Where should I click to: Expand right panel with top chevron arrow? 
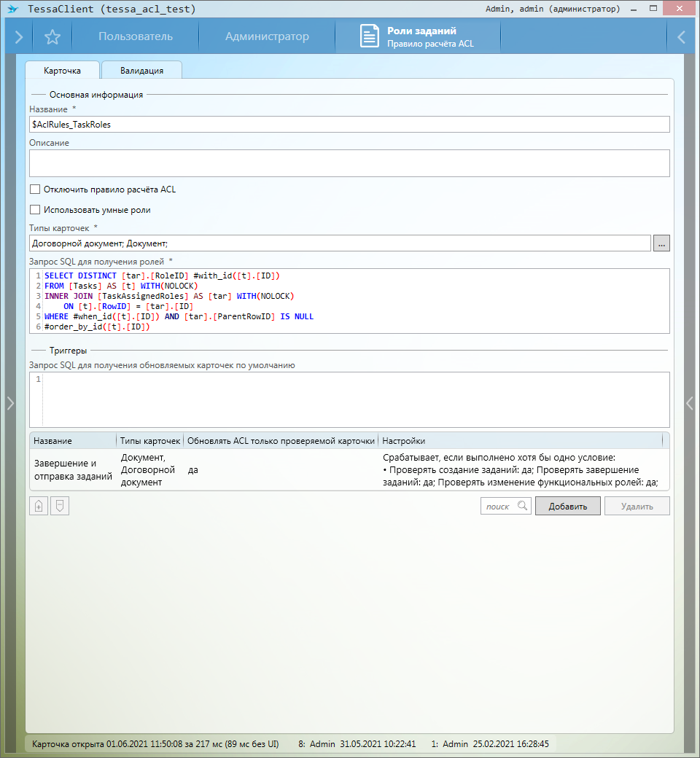click(681, 37)
